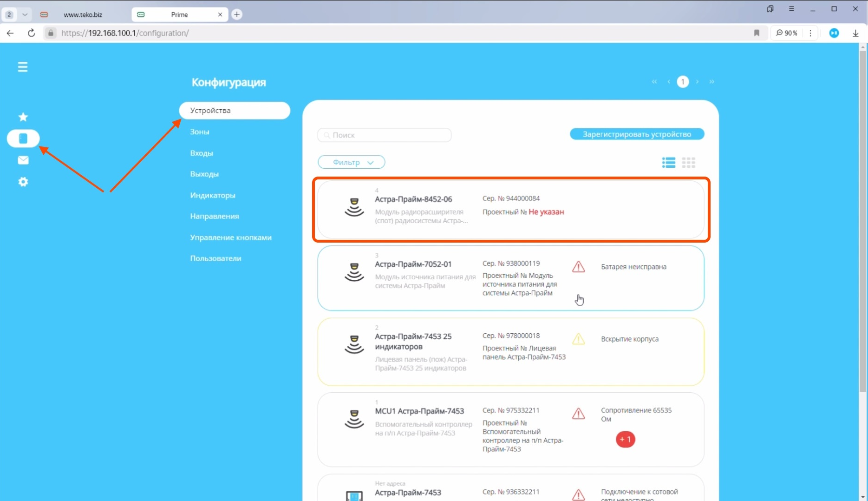The height and width of the screenshot is (501, 868).
Task: Select the configuration icon in sidebar
Action: click(23, 138)
